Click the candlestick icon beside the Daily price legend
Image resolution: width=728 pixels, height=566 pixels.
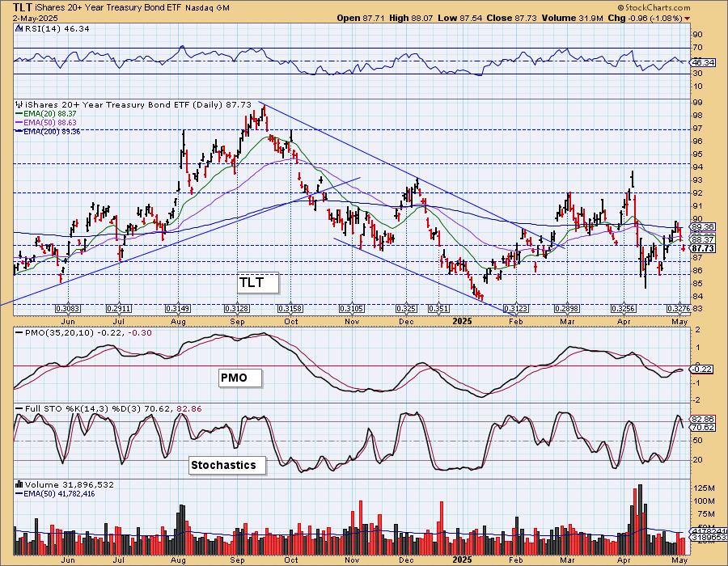[x=19, y=105]
